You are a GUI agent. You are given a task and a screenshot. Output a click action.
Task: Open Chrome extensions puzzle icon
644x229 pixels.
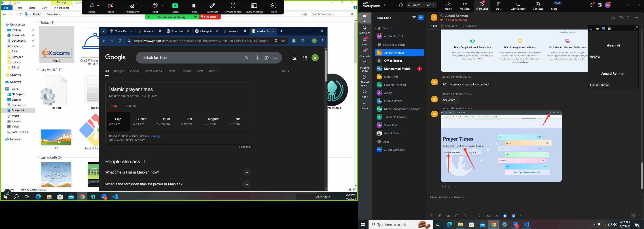click(302, 41)
